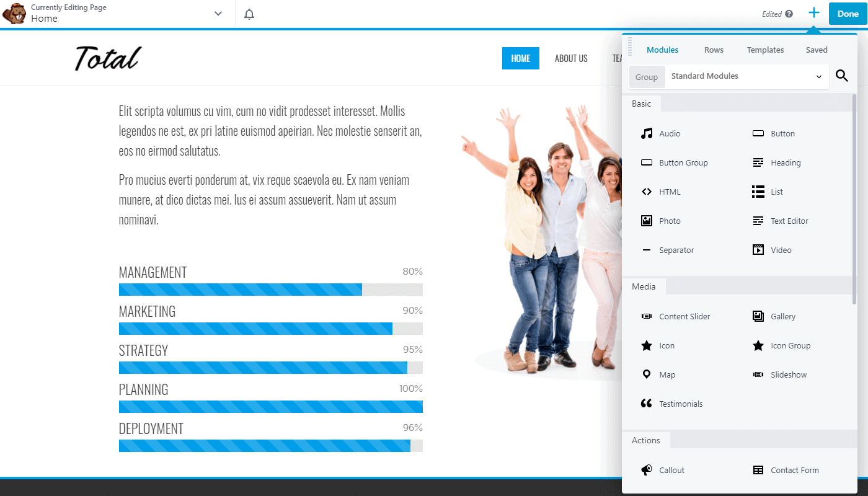Click the HOME navigation menu item
868x496 pixels.
(521, 58)
